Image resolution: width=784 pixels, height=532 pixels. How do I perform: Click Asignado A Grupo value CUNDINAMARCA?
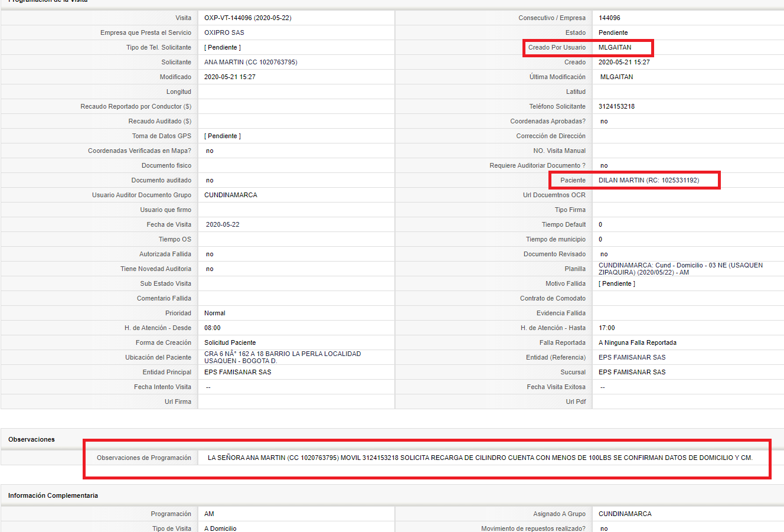[625, 514]
